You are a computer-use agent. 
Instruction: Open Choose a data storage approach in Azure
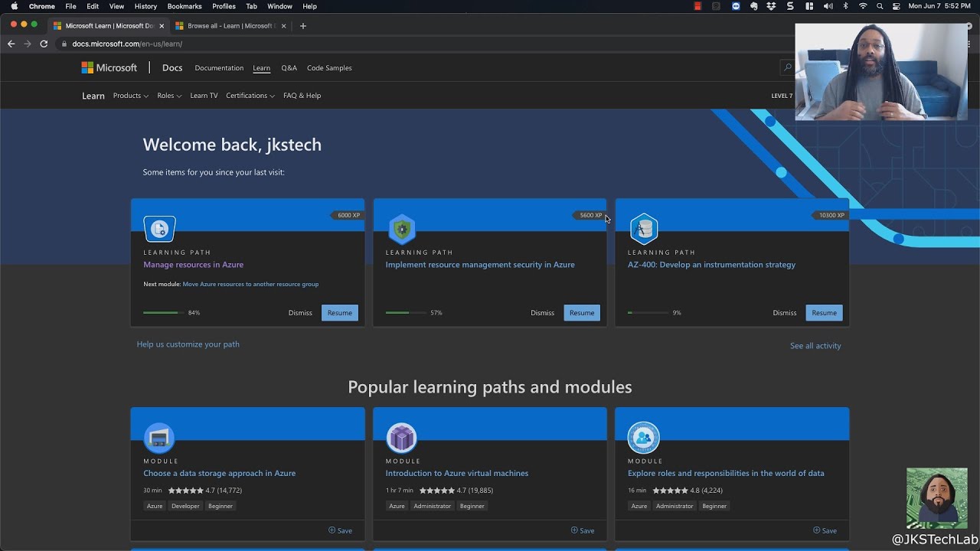click(219, 474)
